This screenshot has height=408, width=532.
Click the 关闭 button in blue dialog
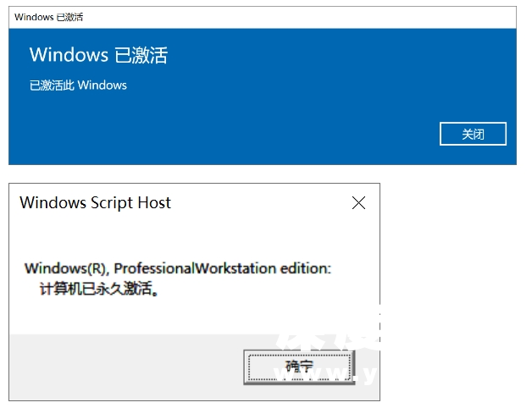(x=473, y=134)
